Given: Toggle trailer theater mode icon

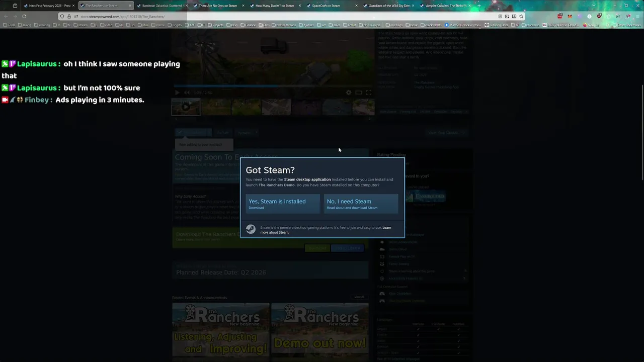Looking at the screenshot, I should pyautogui.click(x=358, y=93).
